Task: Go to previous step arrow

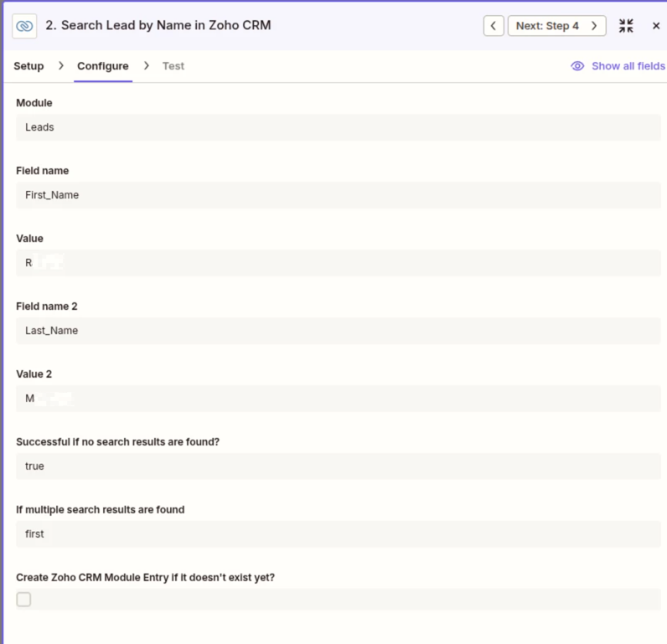Action: coord(494,26)
